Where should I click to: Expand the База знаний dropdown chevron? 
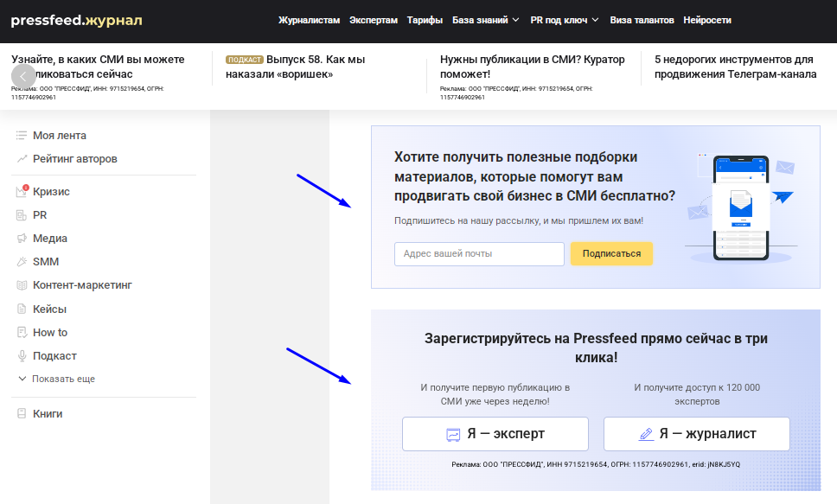[515, 20]
